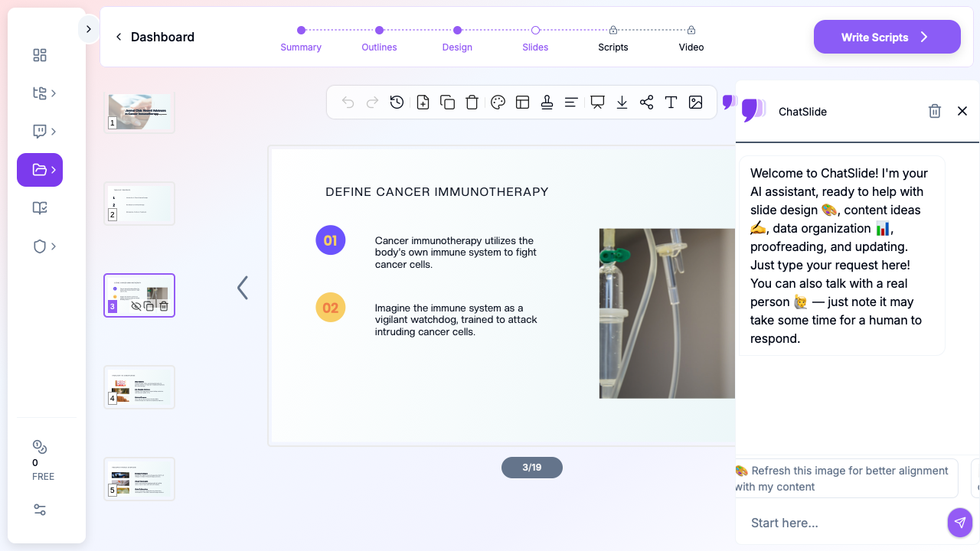Click the Write Scripts button
980x551 pixels.
(887, 36)
